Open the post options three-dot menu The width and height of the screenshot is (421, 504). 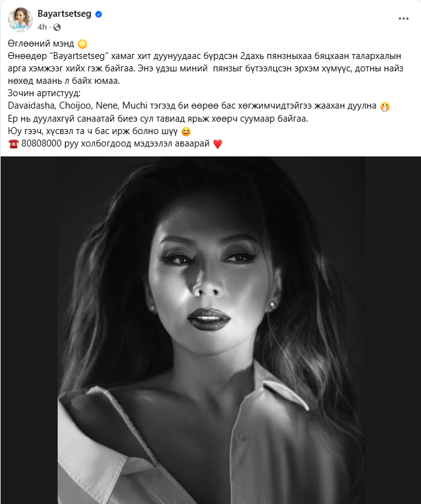[404, 19]
